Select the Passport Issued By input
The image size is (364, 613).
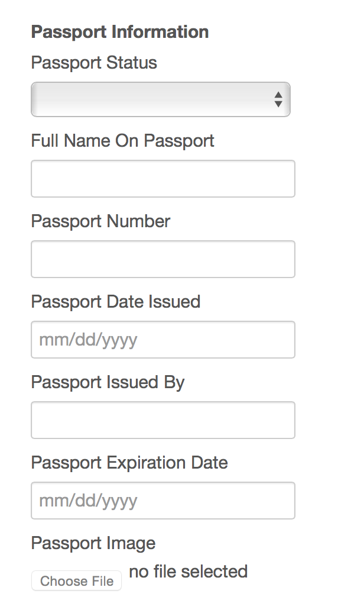click(162, 420)
